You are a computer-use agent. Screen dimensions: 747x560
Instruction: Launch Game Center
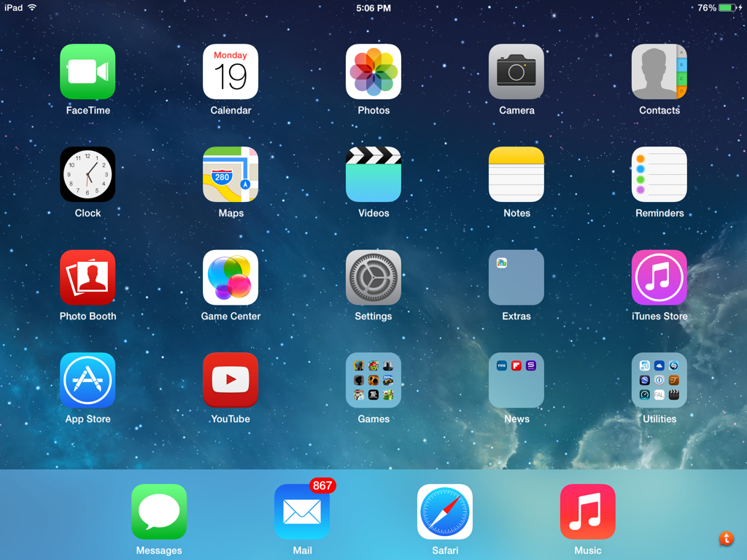coord(231,277)
